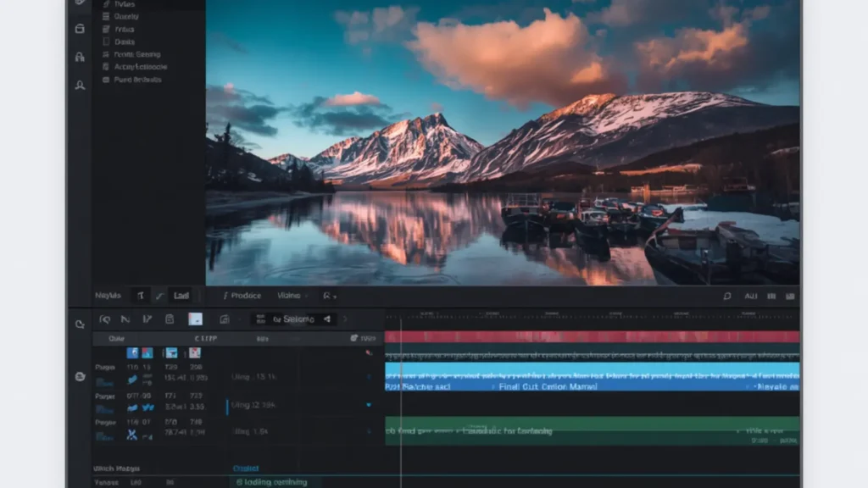The width and height of the screenshot is (868, 488).
Task: Click the 'C 1 FPP' column header
Action: click(206, 339)
